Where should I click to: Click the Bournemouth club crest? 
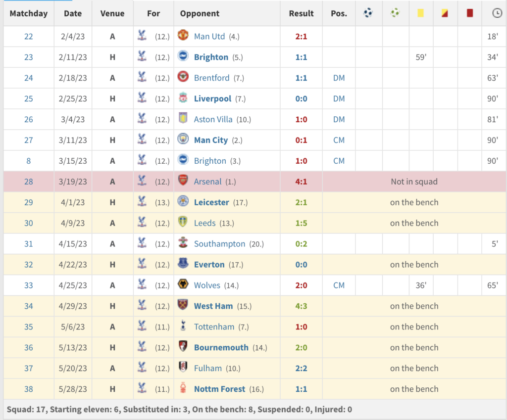[x=183, y=346]
